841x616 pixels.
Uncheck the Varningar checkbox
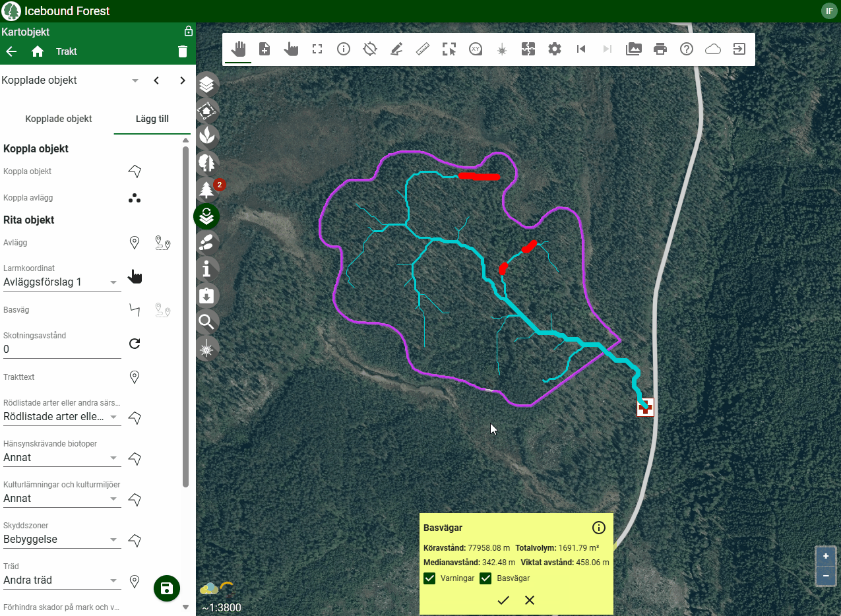coord(430,578)
